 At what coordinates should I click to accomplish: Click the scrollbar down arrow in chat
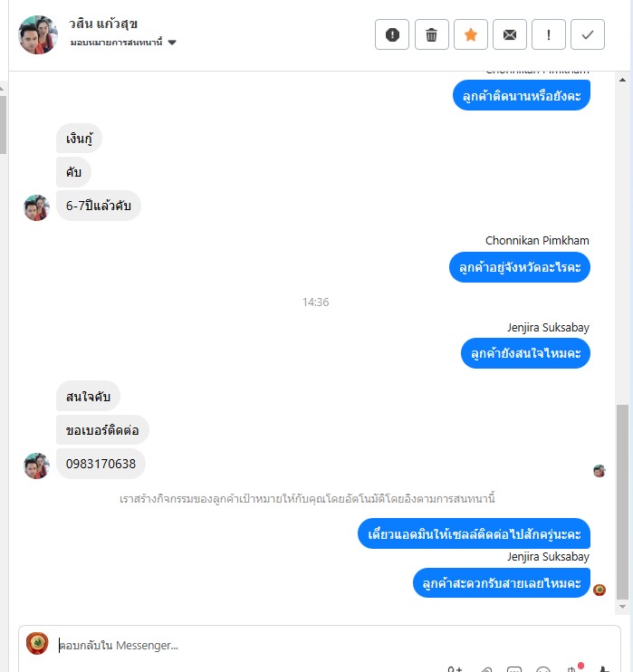click(x=622, y=607)
